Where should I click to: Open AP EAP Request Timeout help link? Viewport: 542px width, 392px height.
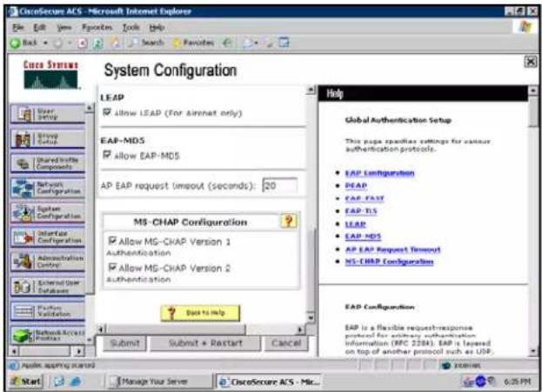pos(392,249)
